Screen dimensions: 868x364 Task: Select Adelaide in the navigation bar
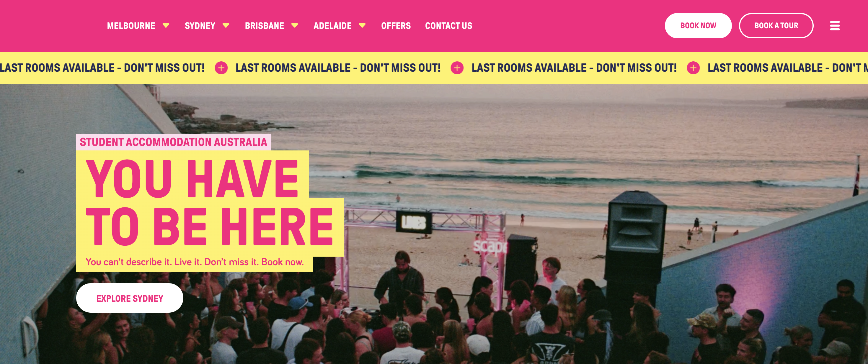click(332, 26)
